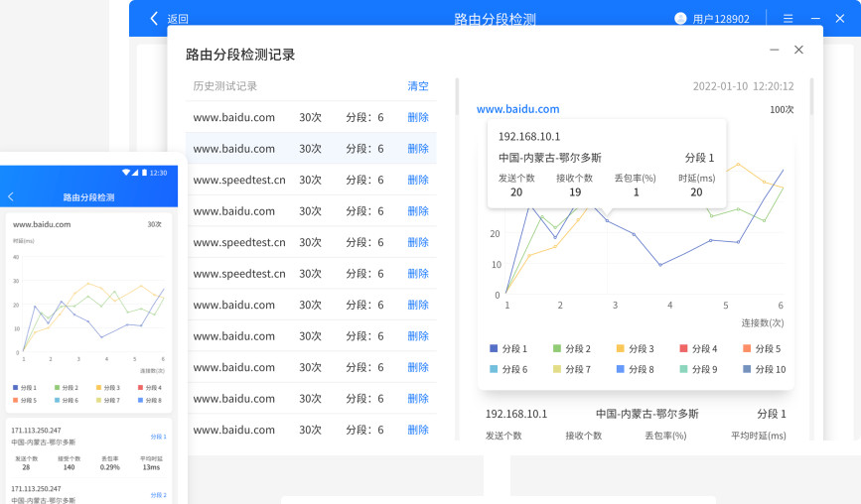Image resolution: width=861 pixels, height=504 pixels.
Task: Tap 分段 1 in the mobile chart legend
Action: pyautogui.click(x=25, y=387)
